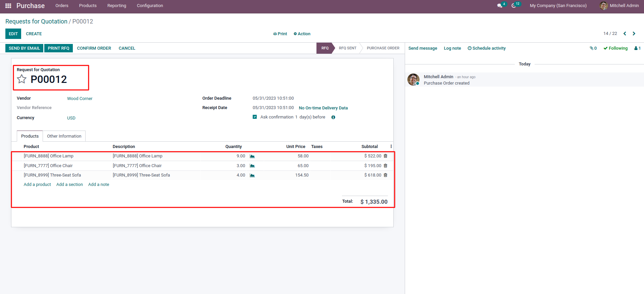Click Send message in chatter

click(x=423, y=48)
